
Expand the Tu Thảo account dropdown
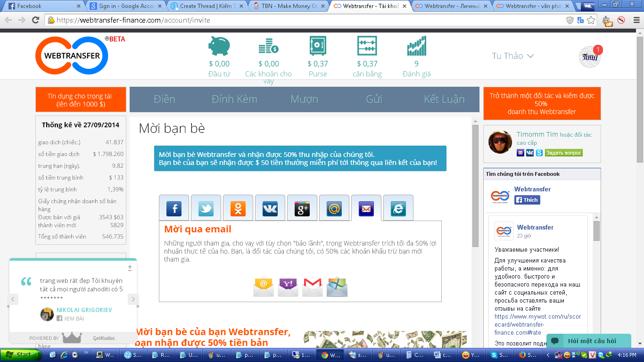(x=513, y=56)
